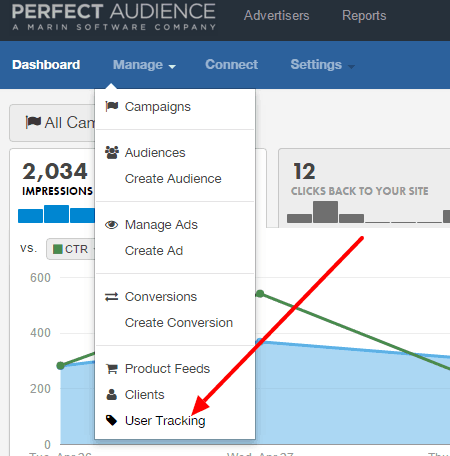This screenshot has width=450, height=456.
Task: Click the green CTR color swatch
Action: [x=58, y=249]
